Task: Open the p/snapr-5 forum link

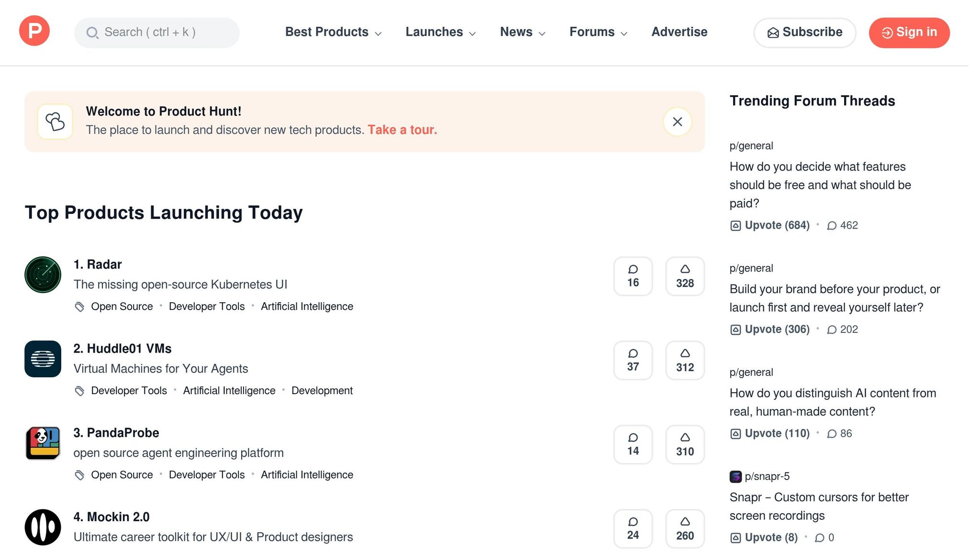Action: (767, 476)
